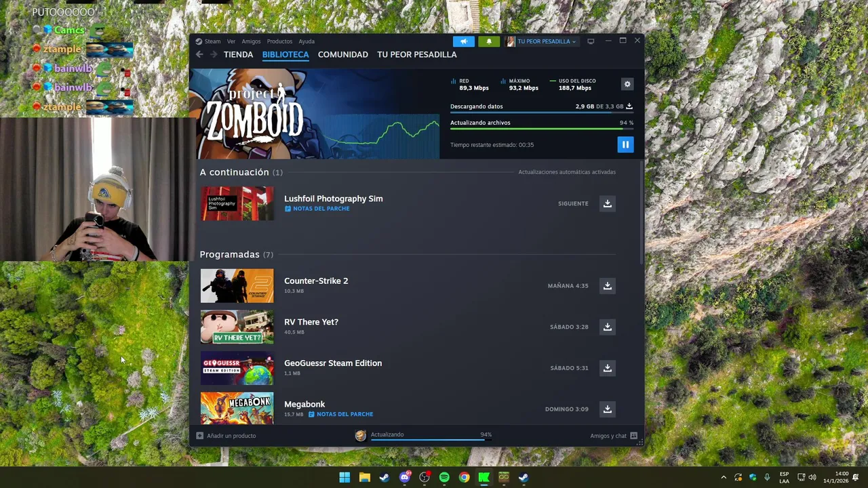The height and width of the screenshot is (488, 868).
Task: Enter Big Picture mode via monitor icon
Action: [x=591, y=41]
